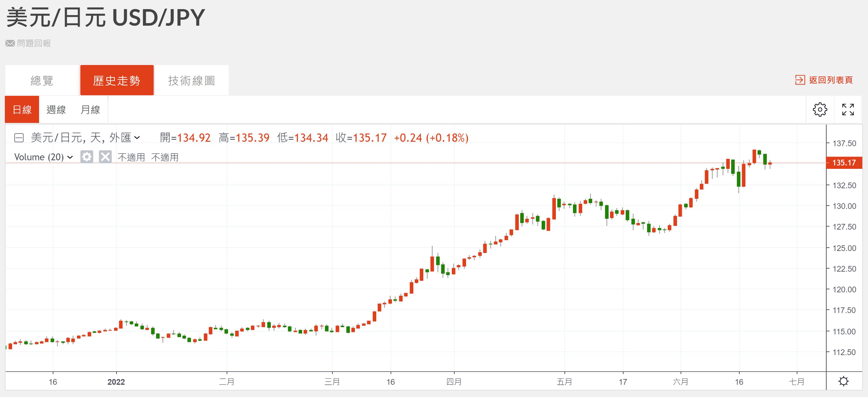868x397 pixels.
Task: Click bottom-right time axis settings icon
Action: (x=843, y=381)
